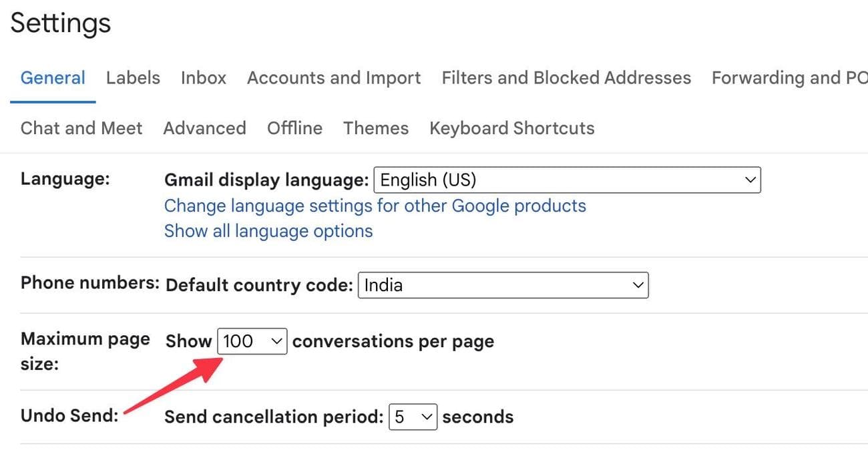The image size is (868, 450).
Task: Click the Settings page heading
Action: 61,23
